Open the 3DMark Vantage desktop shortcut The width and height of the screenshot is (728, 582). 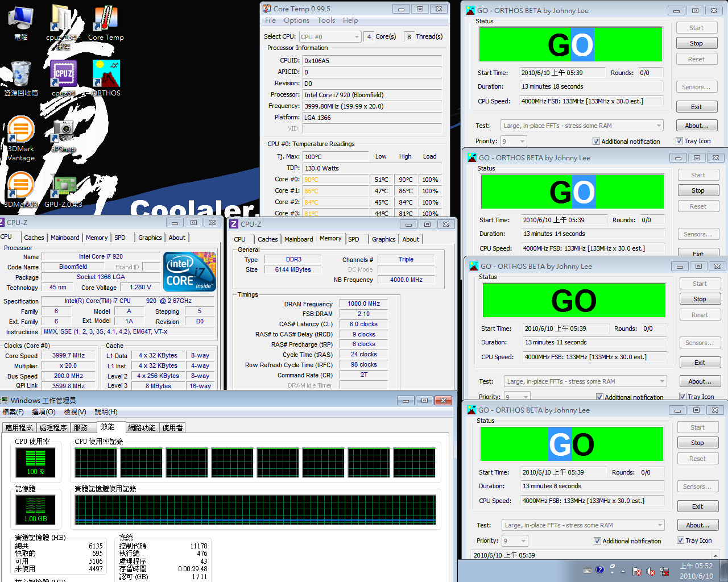[x=21, y=139]
